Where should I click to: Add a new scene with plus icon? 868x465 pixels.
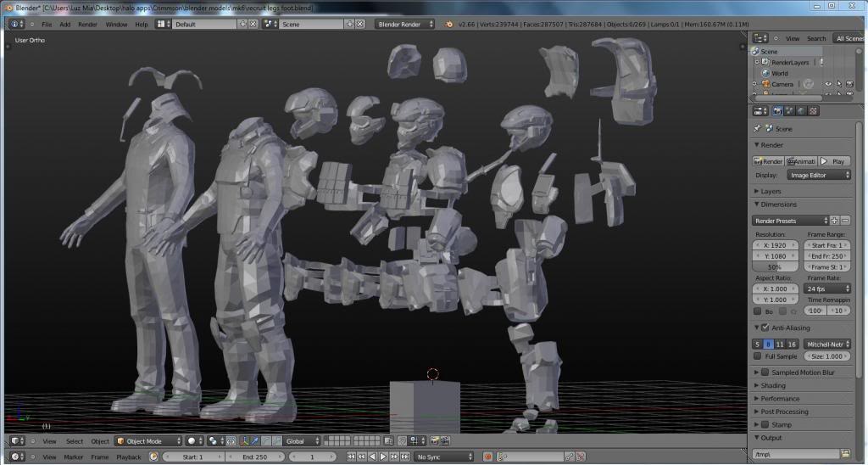(350, 25)
